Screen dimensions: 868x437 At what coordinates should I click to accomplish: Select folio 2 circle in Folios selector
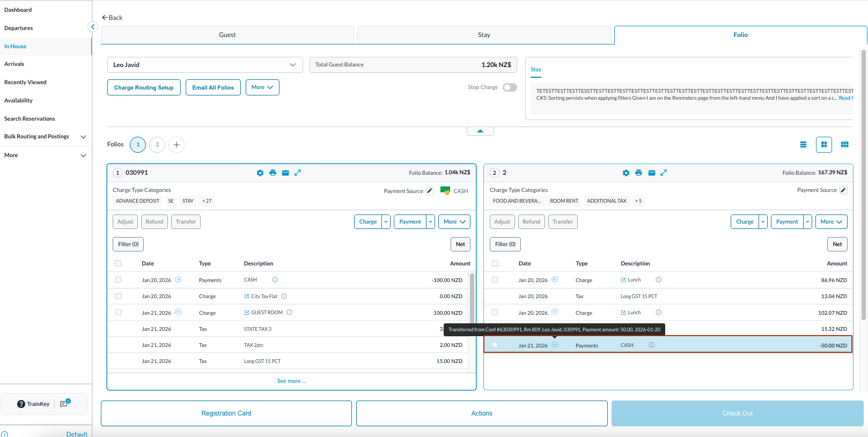coord(157,145)
